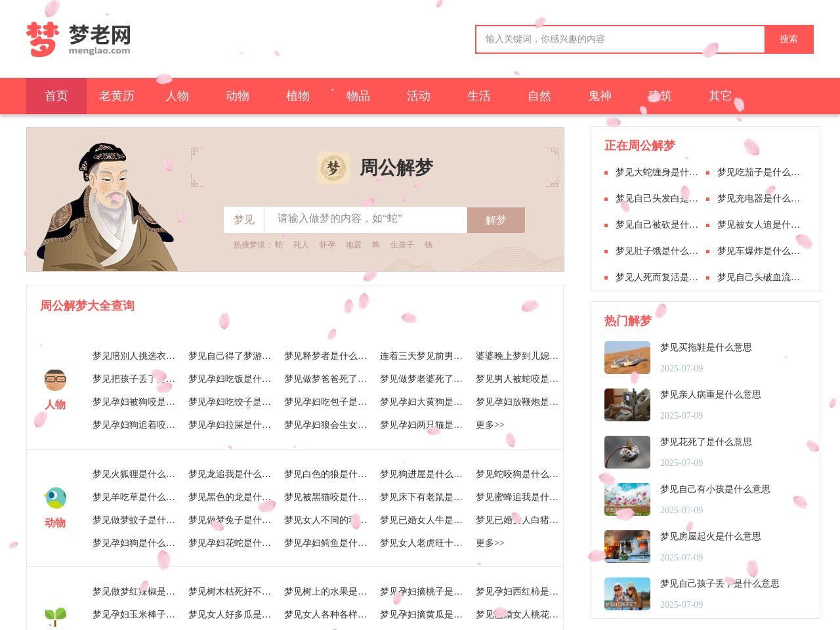The width and height of the screenshot is (840, 630).
Task: Click the 解梦 button
Action: pyautogui.click(x=496, y=220)
